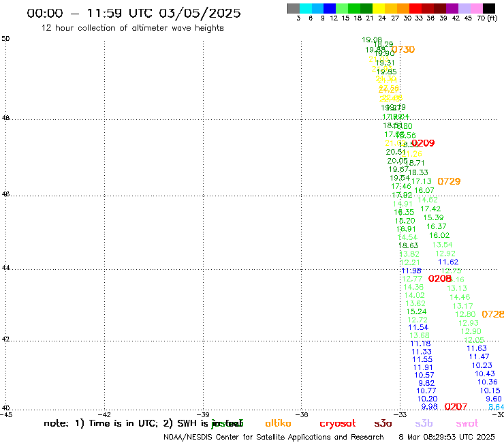This screenshot has height=443, width=504.
Task: Click wave height value 14.46
Action: pyautogui.click(x=460, y=297)
